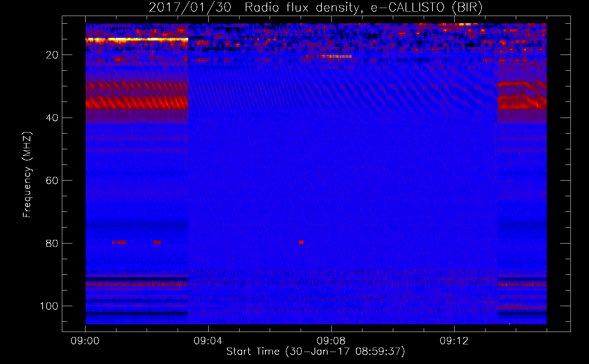
Task: Click the bright yellow horizontal emission band near 15 MHz
Action: pos(137,39)
